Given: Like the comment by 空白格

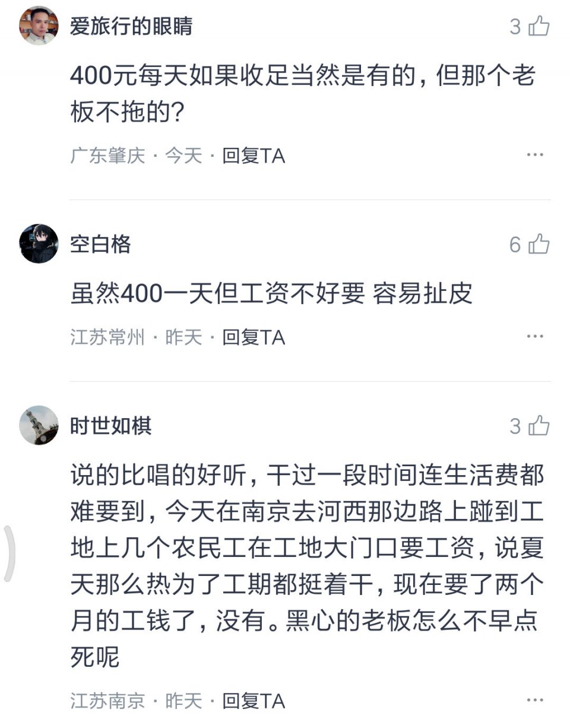Looking at the screenshot, I should pos(539,244).
